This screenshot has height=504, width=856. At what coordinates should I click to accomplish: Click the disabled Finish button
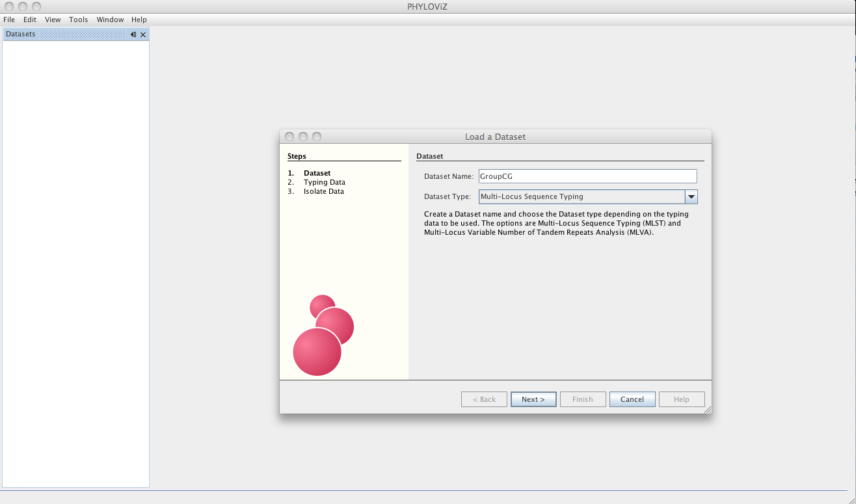[x=583, y=399]
